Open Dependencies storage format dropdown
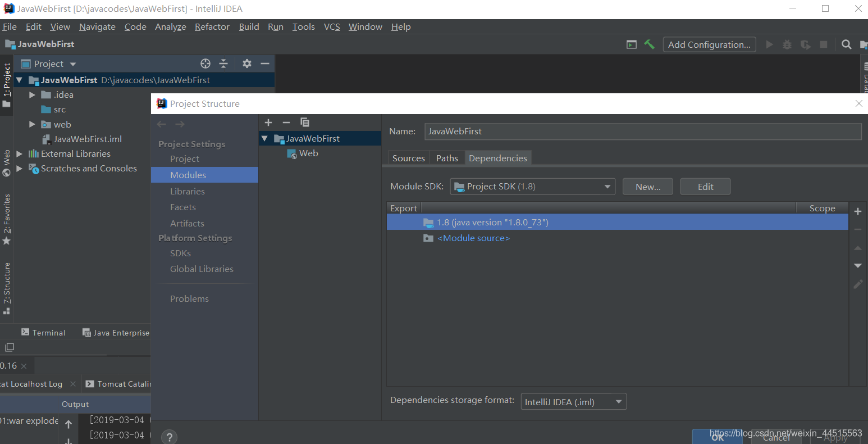Viewport: 868px width, 444px height. point(573,402)
